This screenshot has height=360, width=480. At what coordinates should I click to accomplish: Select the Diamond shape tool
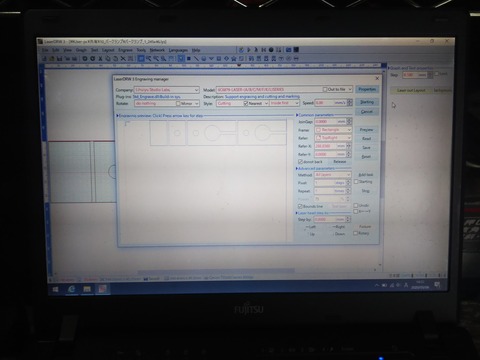(226, 58)
